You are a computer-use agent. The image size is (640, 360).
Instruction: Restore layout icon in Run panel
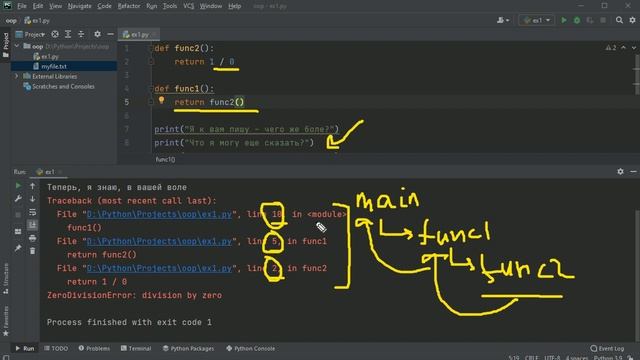18,231
